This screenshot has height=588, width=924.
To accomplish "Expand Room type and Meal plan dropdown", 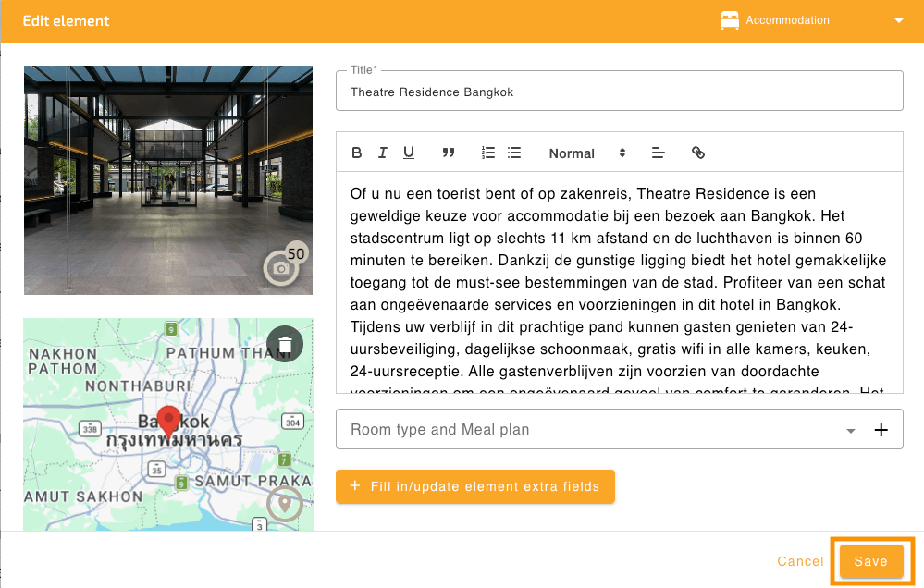I will click(x=850, y=431).
